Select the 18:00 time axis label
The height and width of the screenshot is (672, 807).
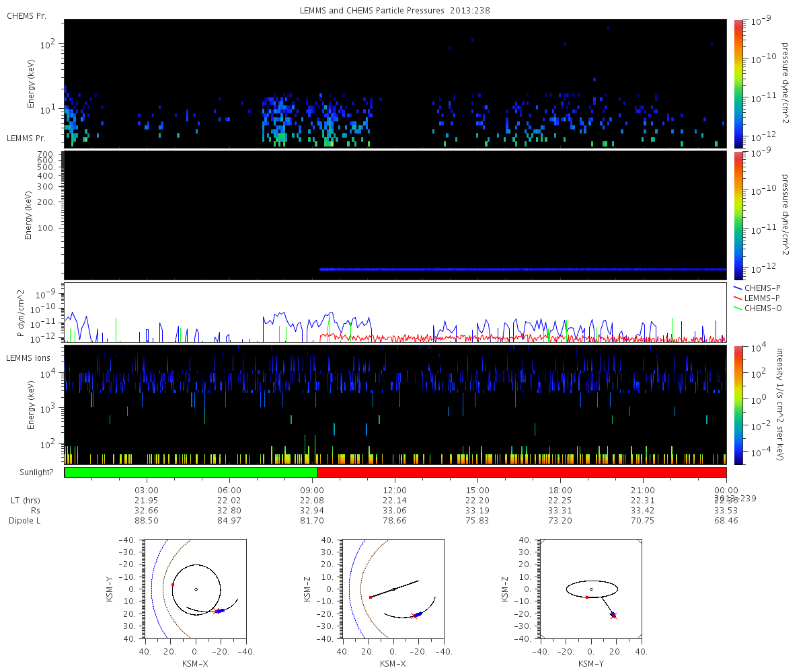click(x=560, y=490)
